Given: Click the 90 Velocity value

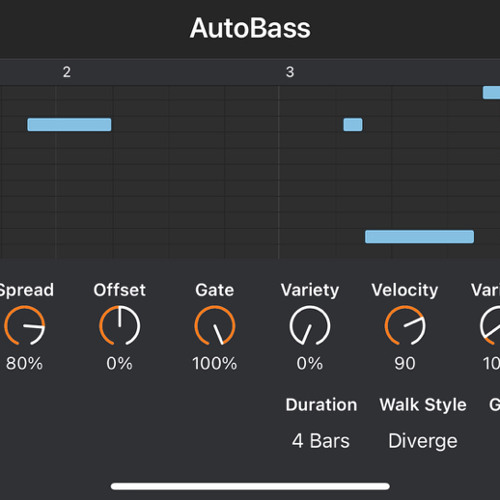Looking at the screenshot, I should pos(405,363).
